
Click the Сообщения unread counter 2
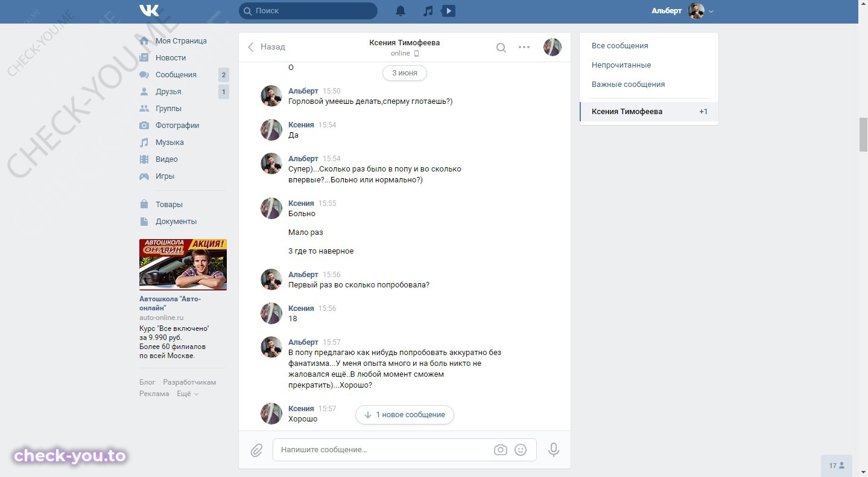click(224, 75)
